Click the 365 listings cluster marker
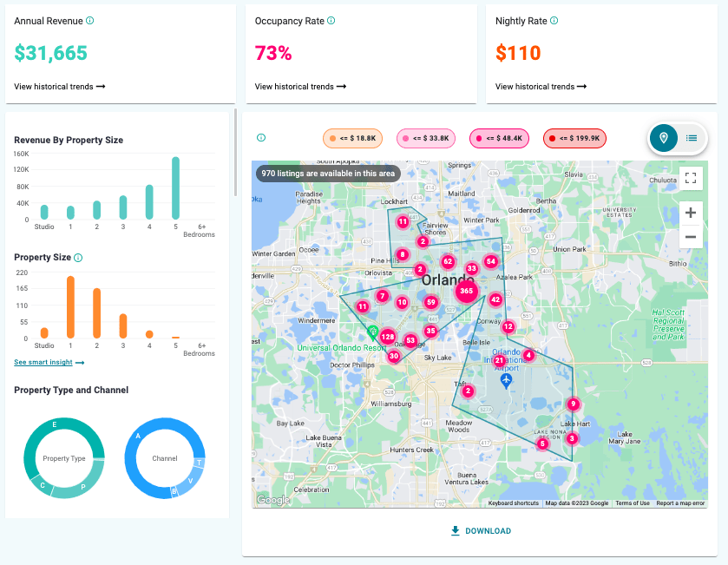Screen dimensions: 728x565 (466, 292)
